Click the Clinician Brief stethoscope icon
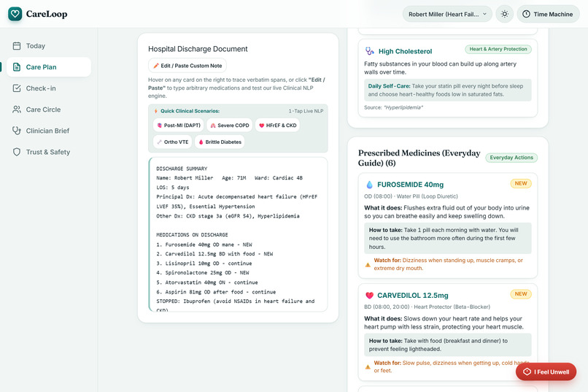The height and width of the screenshot is (392, 588). click(x=17, y=131)
